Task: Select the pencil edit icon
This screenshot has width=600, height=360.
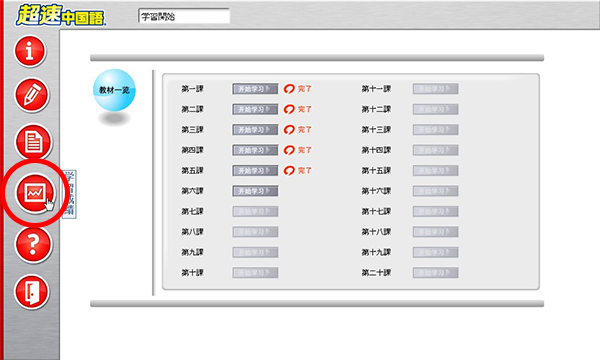Action: tap(32, 95)
